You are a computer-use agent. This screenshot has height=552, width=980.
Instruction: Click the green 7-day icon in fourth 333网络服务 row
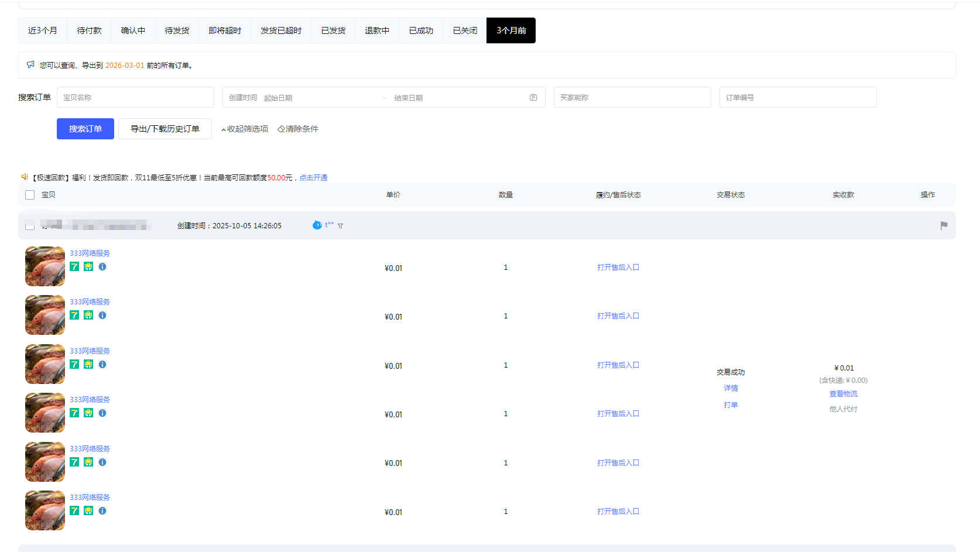(x=74, y=413)
